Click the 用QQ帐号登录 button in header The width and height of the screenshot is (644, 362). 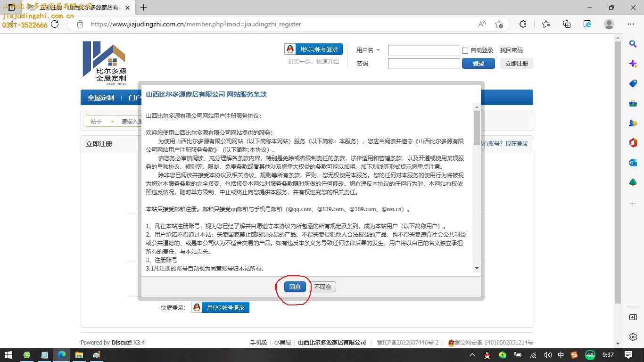[x=314, y=49]
